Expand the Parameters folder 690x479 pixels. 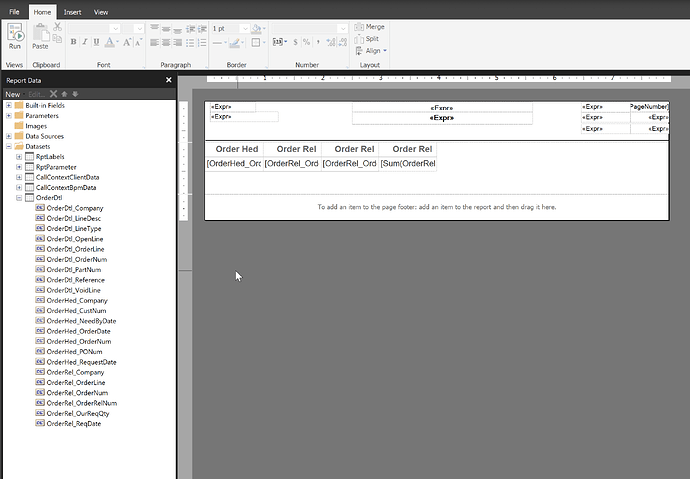[x=8, y=115]
